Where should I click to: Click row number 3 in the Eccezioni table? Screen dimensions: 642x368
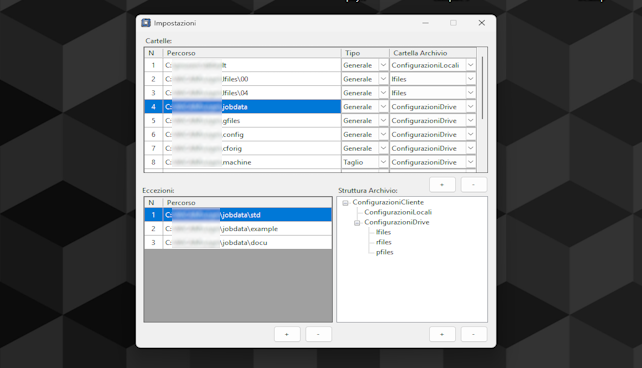154,243
